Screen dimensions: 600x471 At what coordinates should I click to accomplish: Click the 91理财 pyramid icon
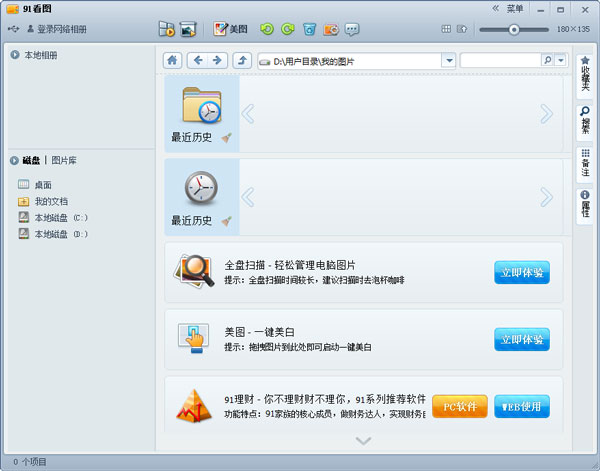(194, 406)
